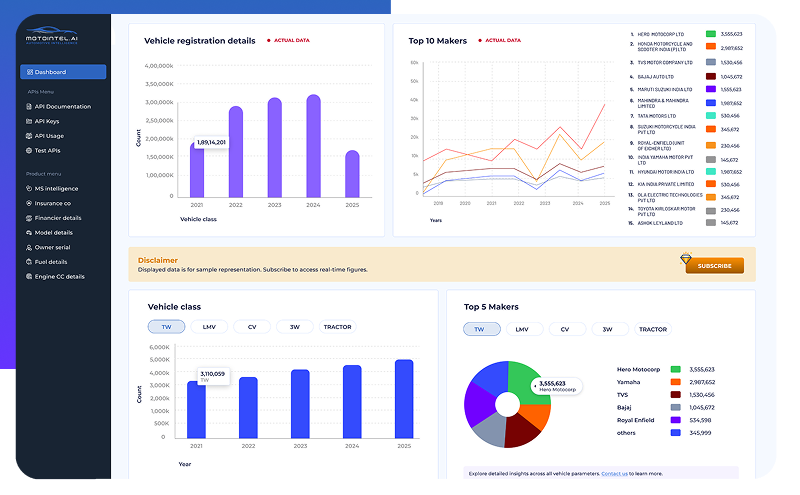Click INDIA YAMAHA MOTOR PVT LTD legend text
The width and height of the screenshot is (800, 495).
coord(665,160)
